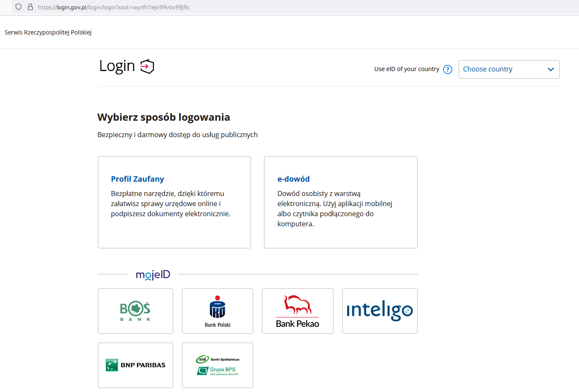Click the Login page heading
This screenshot has height=392, width=579.
pyautogui.click(x=117, y=66)
